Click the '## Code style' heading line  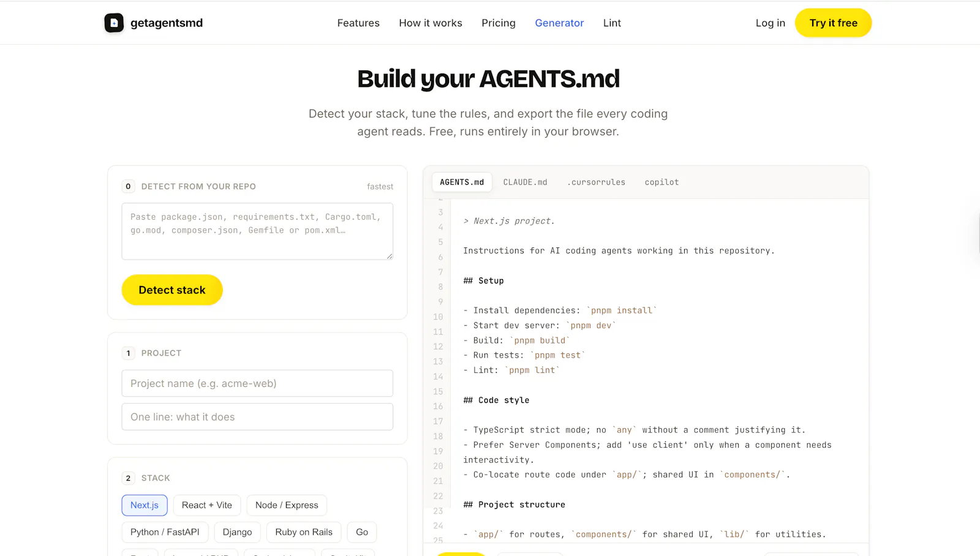point(496,400)
